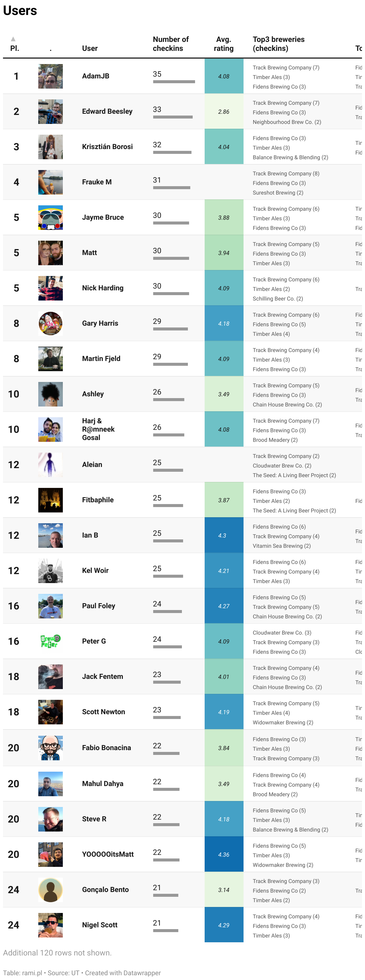Click the 4.36 rating color cell
This screenshot has width=365, height=980.
224,854
